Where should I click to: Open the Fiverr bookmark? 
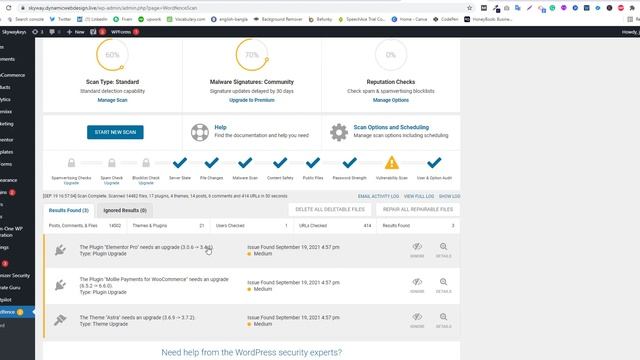[x=123, y=19]
